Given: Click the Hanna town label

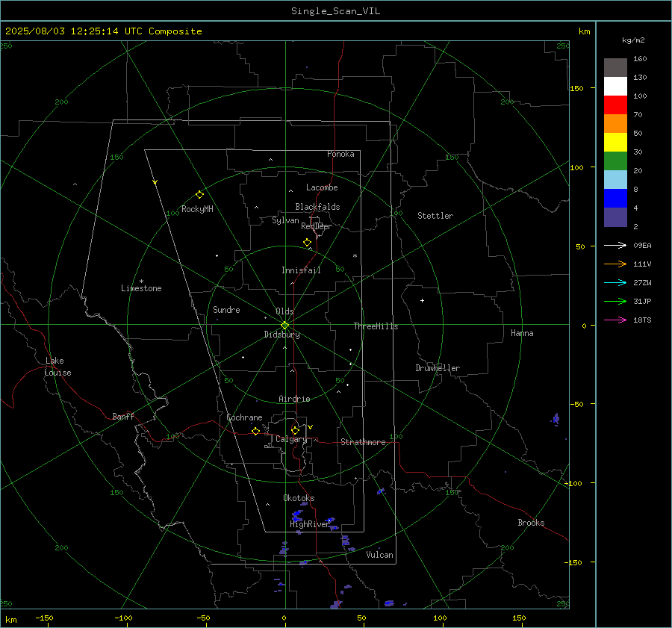Looking at the screenshot, I should [x=522, y=333].
